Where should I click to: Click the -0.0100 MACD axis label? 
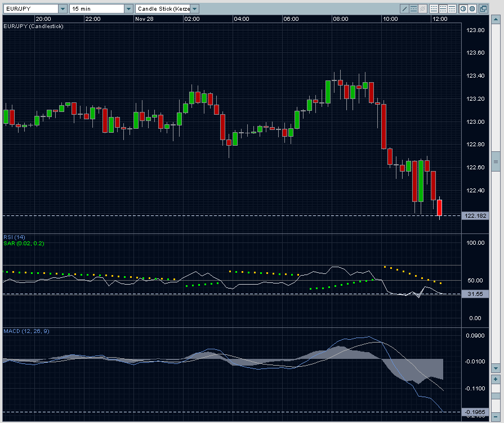point(475,362)
